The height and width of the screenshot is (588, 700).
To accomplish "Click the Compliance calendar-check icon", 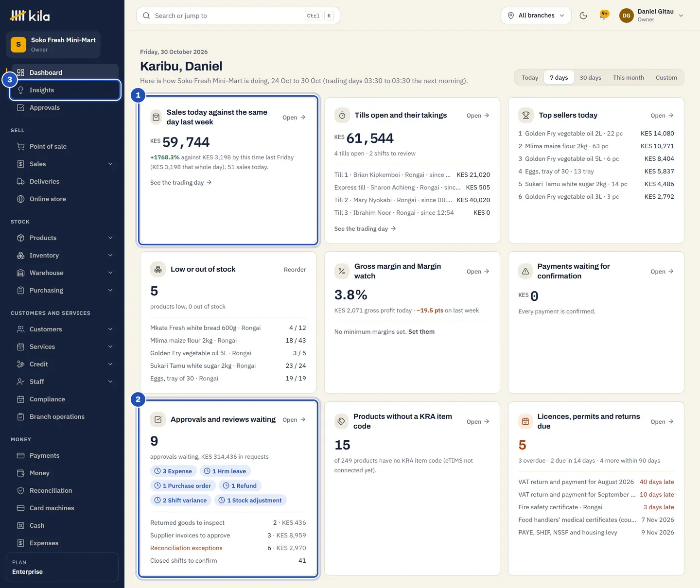I will [20, 399].
